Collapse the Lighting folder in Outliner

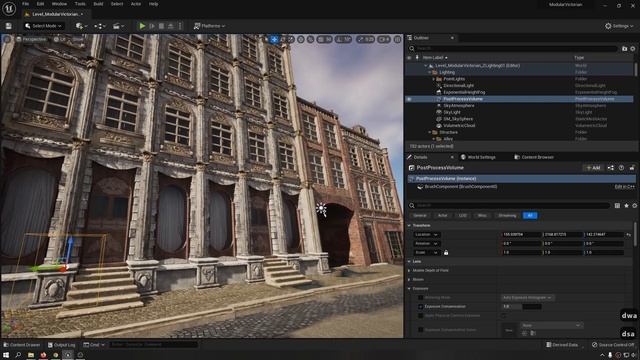point(430,72)
